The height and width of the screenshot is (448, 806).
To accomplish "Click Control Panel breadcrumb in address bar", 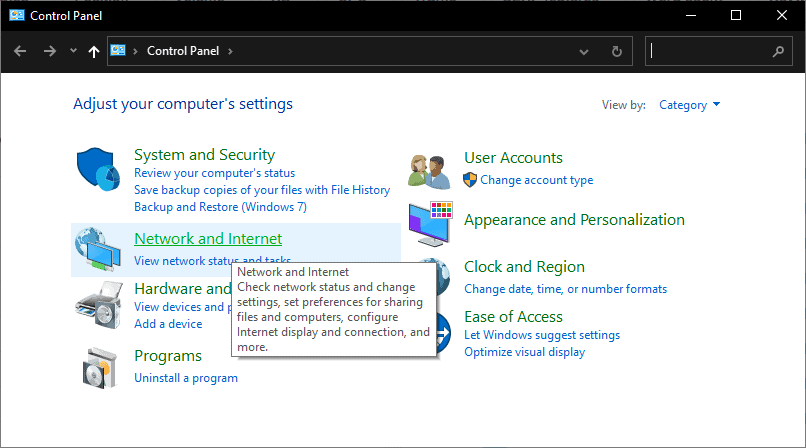I will [x=183, y=51].
